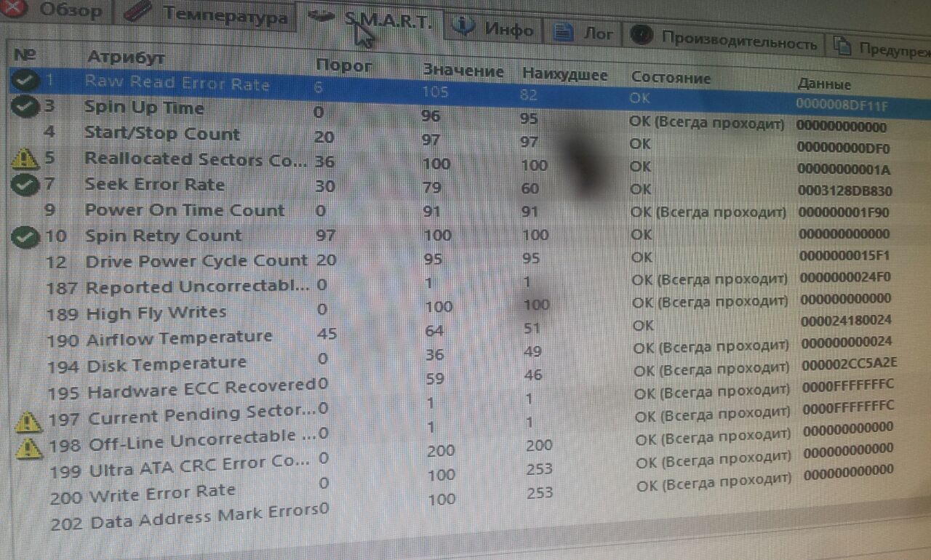Select the Seek Error Rate row
Image resolution: width=931 pixels, height=560 pixels.
pyautogui.click(x=470, y=187)
